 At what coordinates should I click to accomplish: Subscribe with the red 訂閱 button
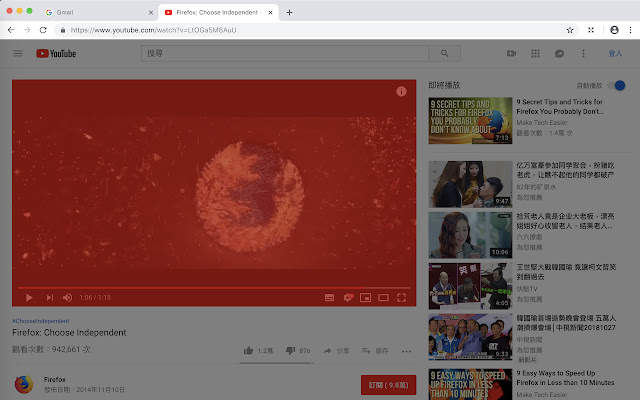click(x=388, y=385)
